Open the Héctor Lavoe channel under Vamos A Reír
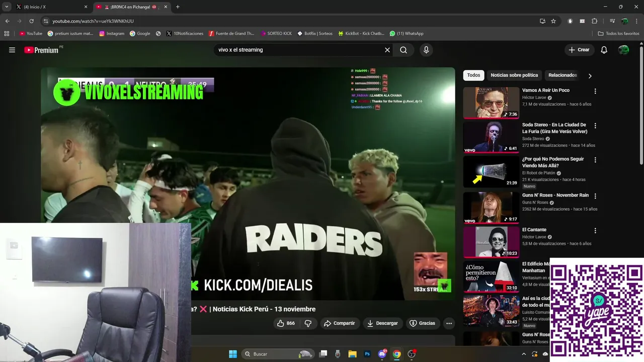Image resolution: width=644 pixels, height=362 pixels. [x=534, y=98]
